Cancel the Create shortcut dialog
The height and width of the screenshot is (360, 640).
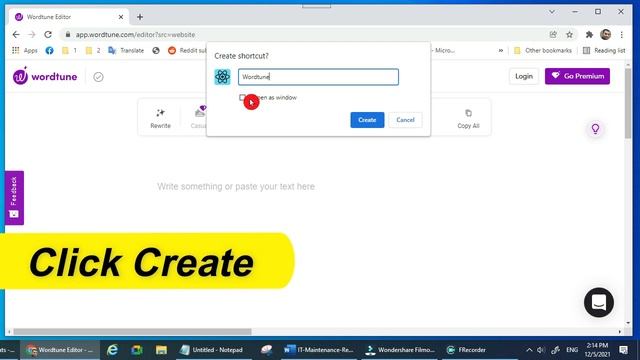(405, 120)
